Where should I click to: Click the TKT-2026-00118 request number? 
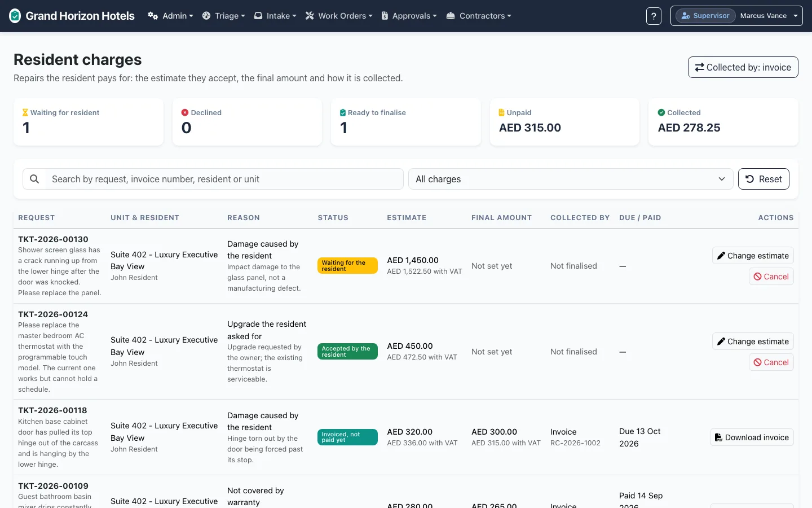[52, 410]
